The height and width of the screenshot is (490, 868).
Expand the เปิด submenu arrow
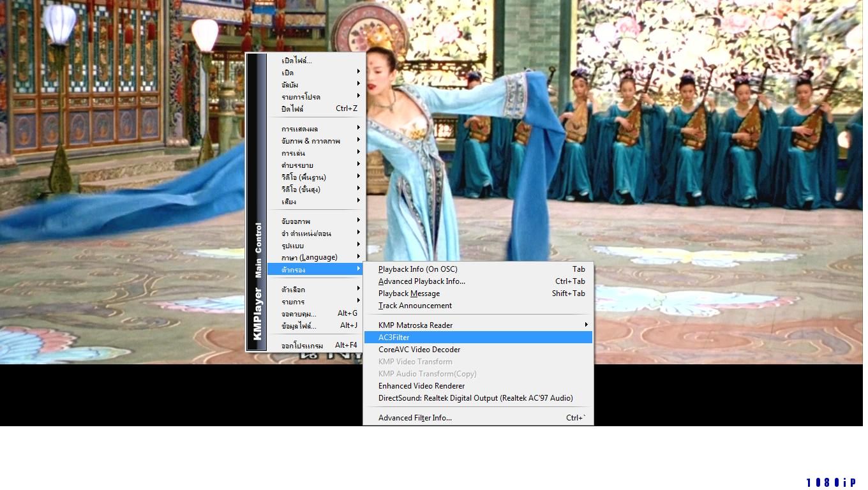359,72
